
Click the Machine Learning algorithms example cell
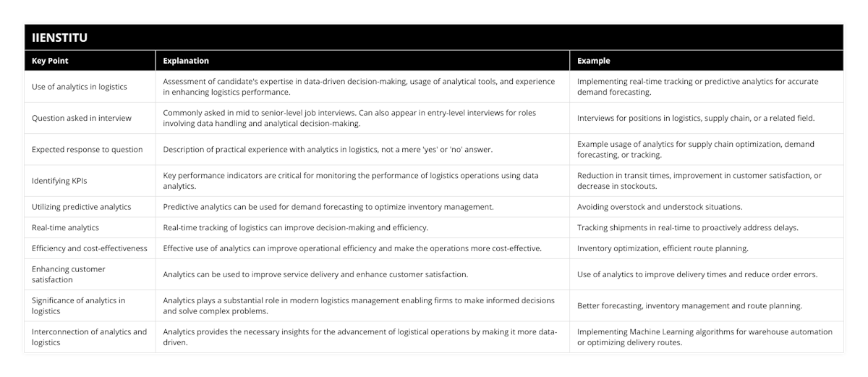[705, 337]
